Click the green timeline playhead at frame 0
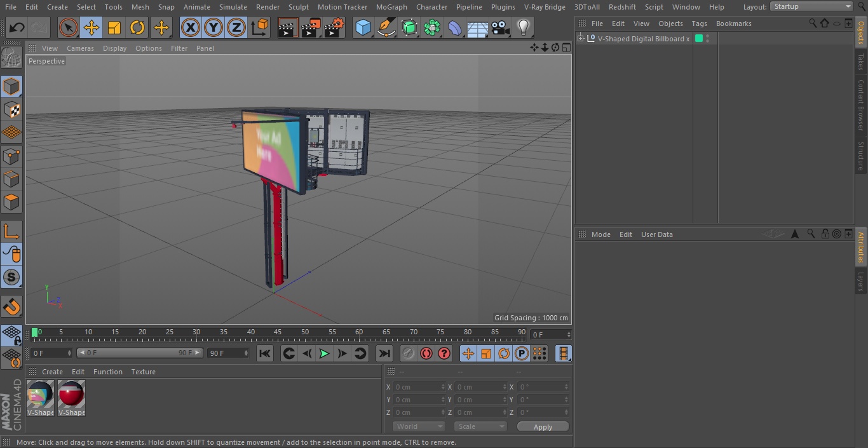Image resolution: width=868 pixels, height=448 pixels. click(34, 332)
